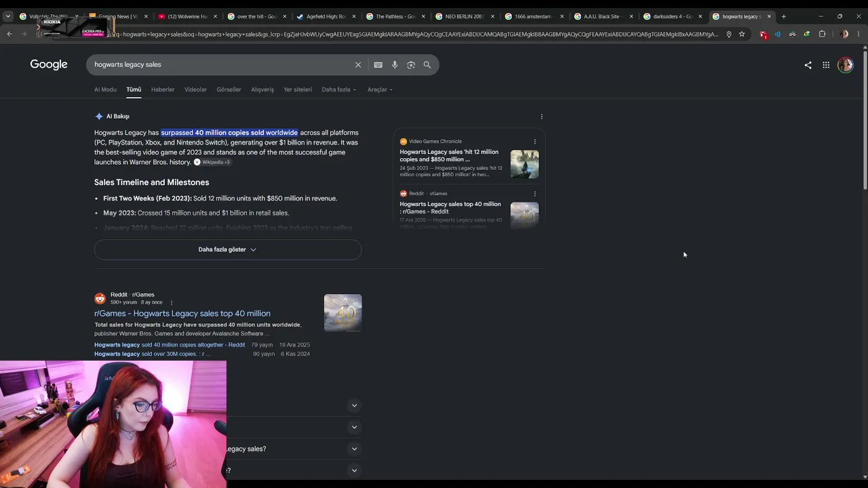Click the Reddit icon beside r/Games result
Viewport: 868px width, 488px height.
100,299
